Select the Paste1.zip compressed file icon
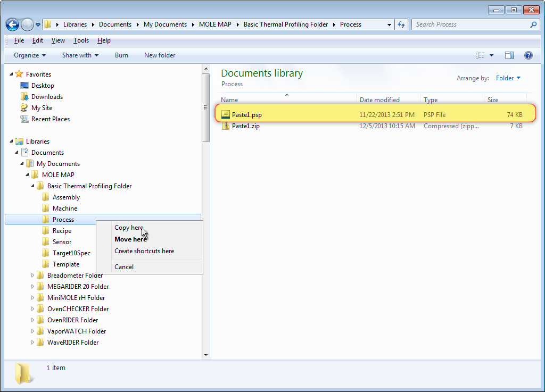Viewport: 545px width, 392px height. (x=226, y=126)
